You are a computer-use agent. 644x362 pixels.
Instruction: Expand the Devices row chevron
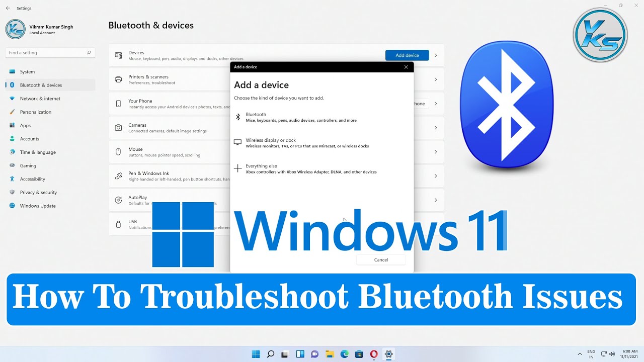pyautogui.click(x=436, y=55)
